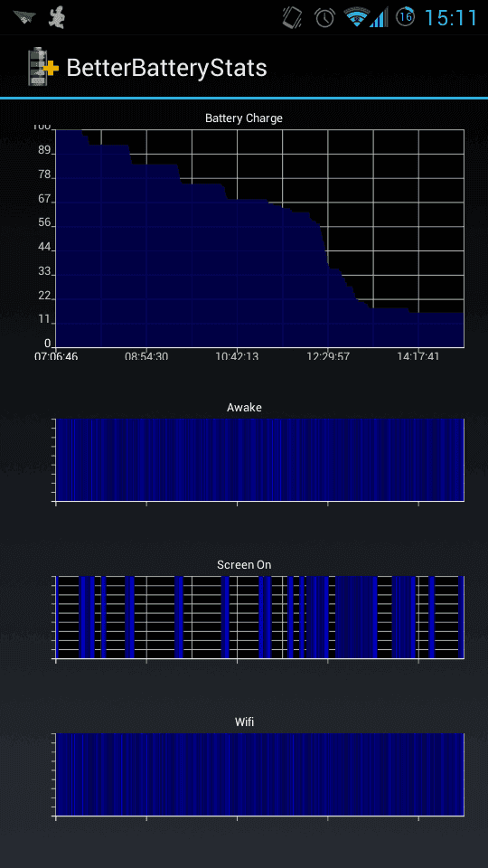The image size is (488, 868).
Task: Tap inside the Battery Charge chart area
Action: (260, 239)
